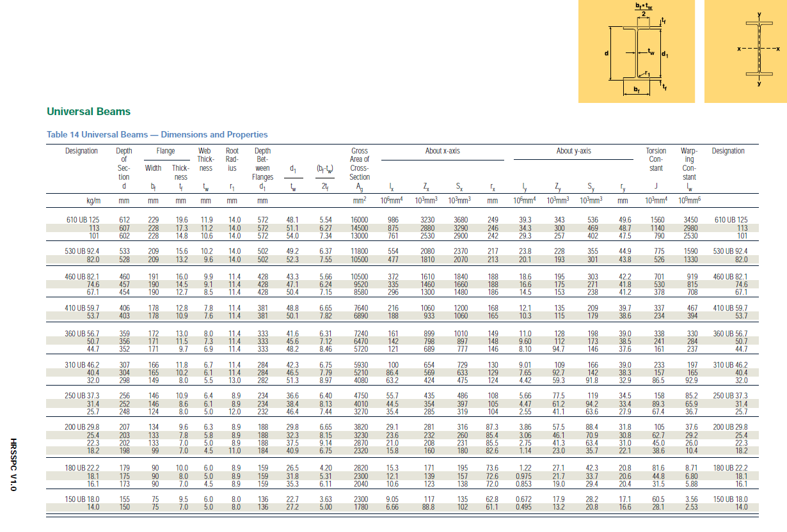Click "150 UB 18.0" in left designation column

84,500
